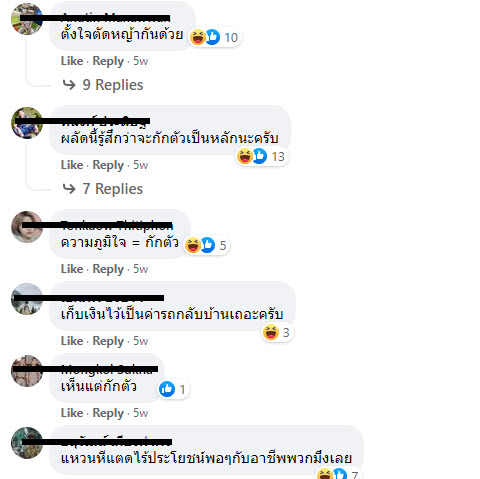Open the first commenter's profile picture
This screenshot has height=479, width=480.
27,19
